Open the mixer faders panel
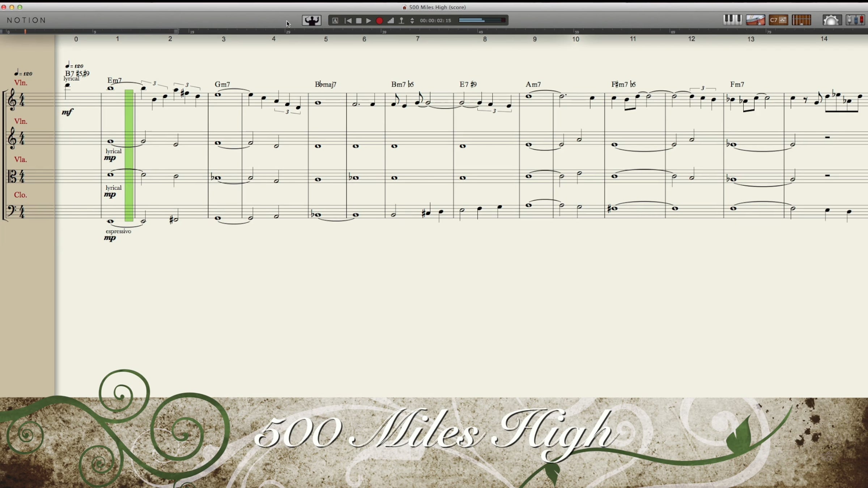Image resolution: width=868 pixels, height=488 pixels. click(x=855, y=20)
